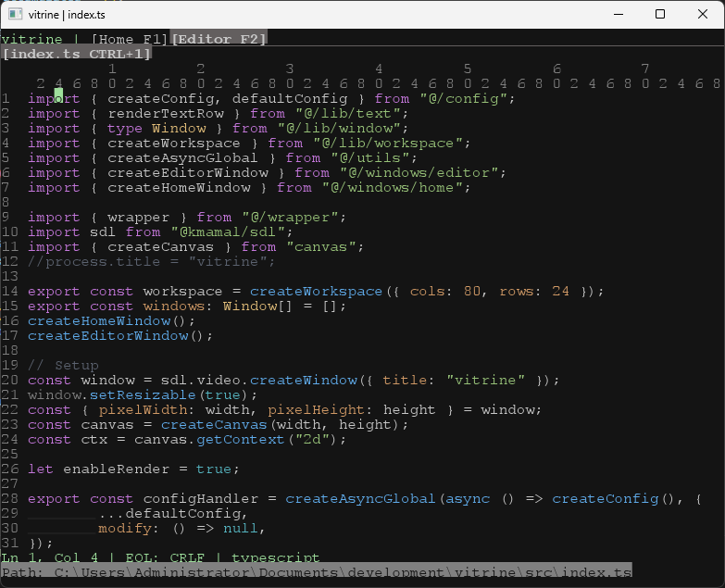Click the "modify" property on line 30

[x=125, y=529]
